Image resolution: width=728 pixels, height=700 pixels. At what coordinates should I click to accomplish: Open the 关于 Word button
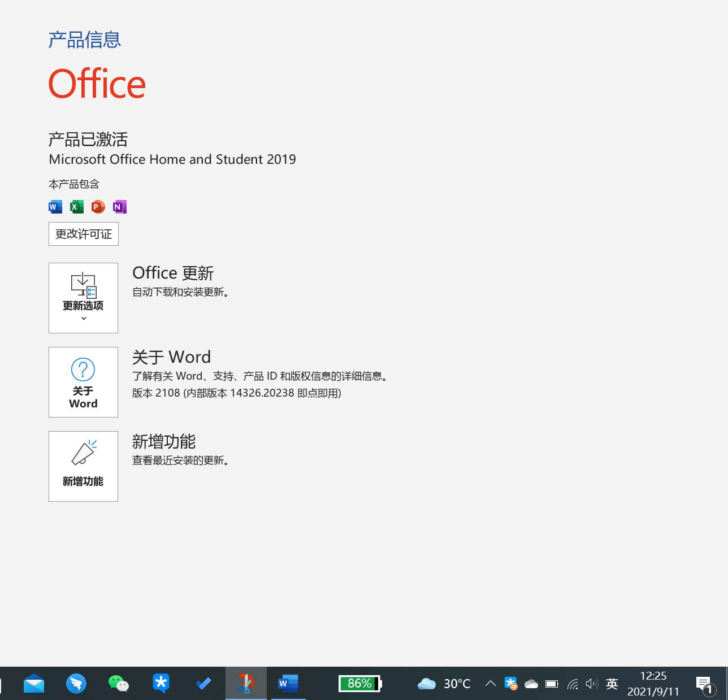[83, 382]
